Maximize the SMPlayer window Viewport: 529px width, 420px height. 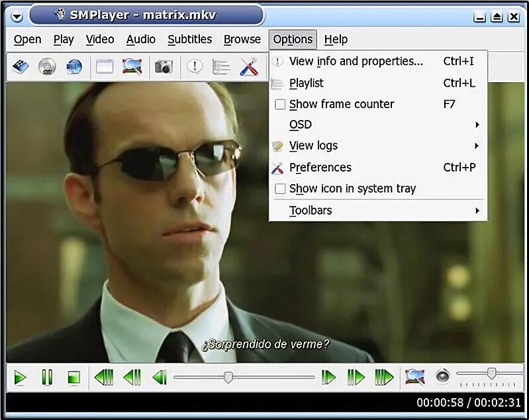tap(497, 16)
